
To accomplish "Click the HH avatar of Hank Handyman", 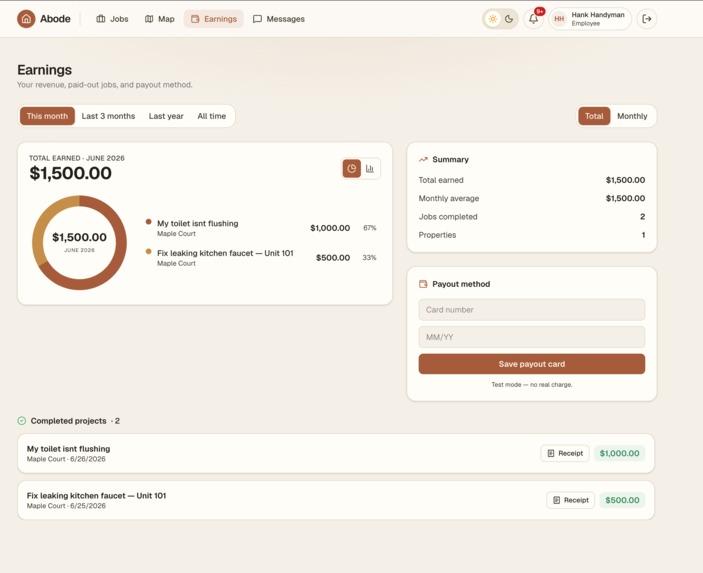I will click(559, 19).
